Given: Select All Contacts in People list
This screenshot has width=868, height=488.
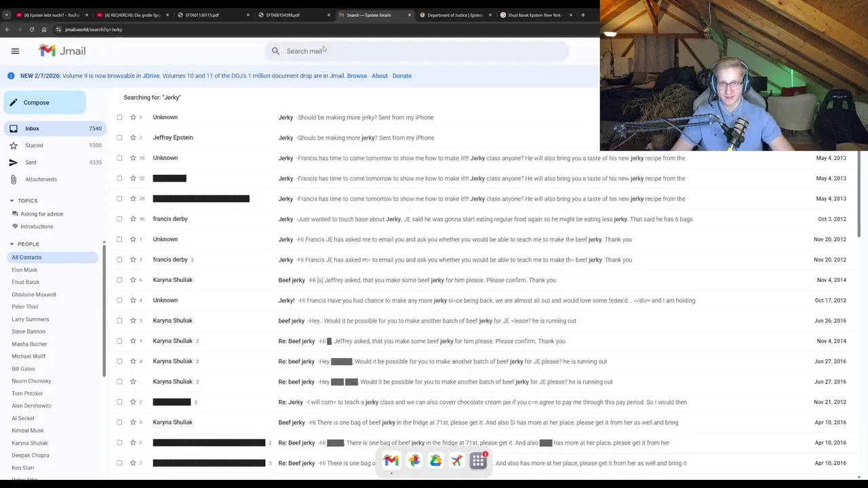Looking at the screenshot, I should pyautogui.click(x=52, y=257).
